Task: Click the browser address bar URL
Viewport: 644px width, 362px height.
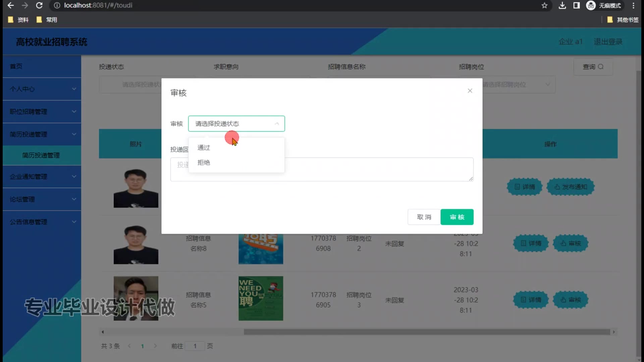Action: (98, 5)
